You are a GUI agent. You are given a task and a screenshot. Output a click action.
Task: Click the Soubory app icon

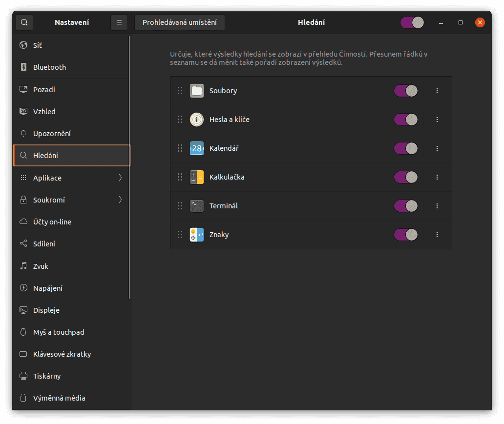tap(196, 90)
